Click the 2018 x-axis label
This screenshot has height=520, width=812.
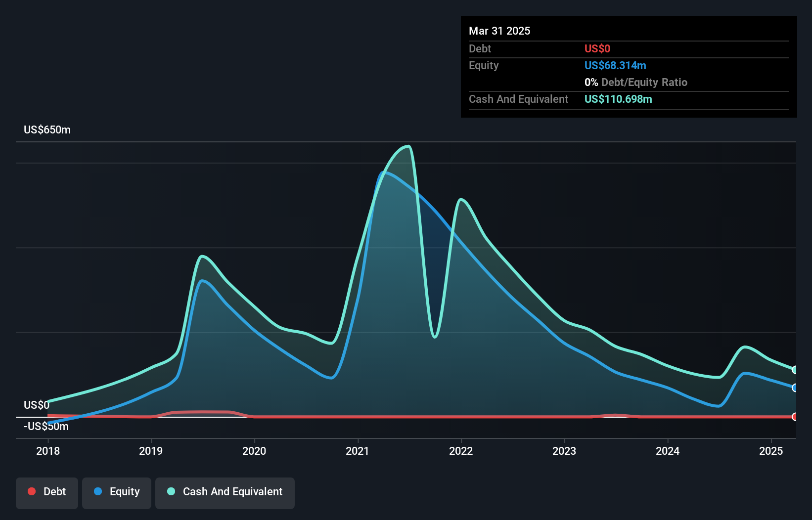pyautogui.click(x=48, y=451)
